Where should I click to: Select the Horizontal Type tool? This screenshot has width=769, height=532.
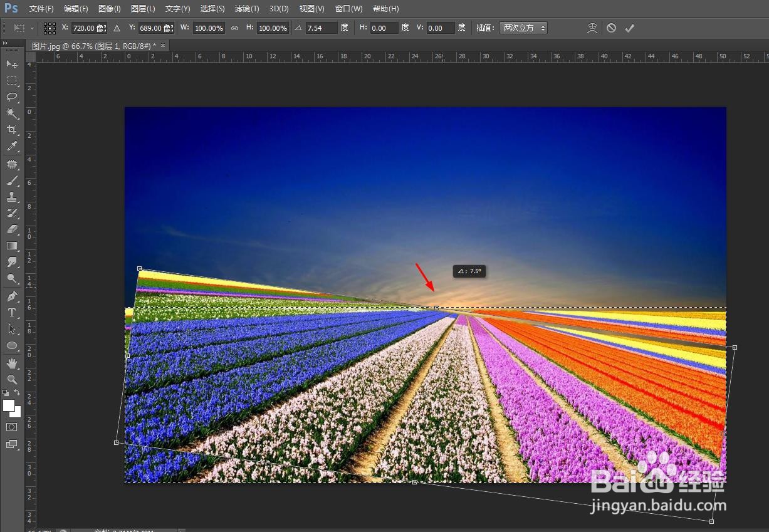pos(12,312)
